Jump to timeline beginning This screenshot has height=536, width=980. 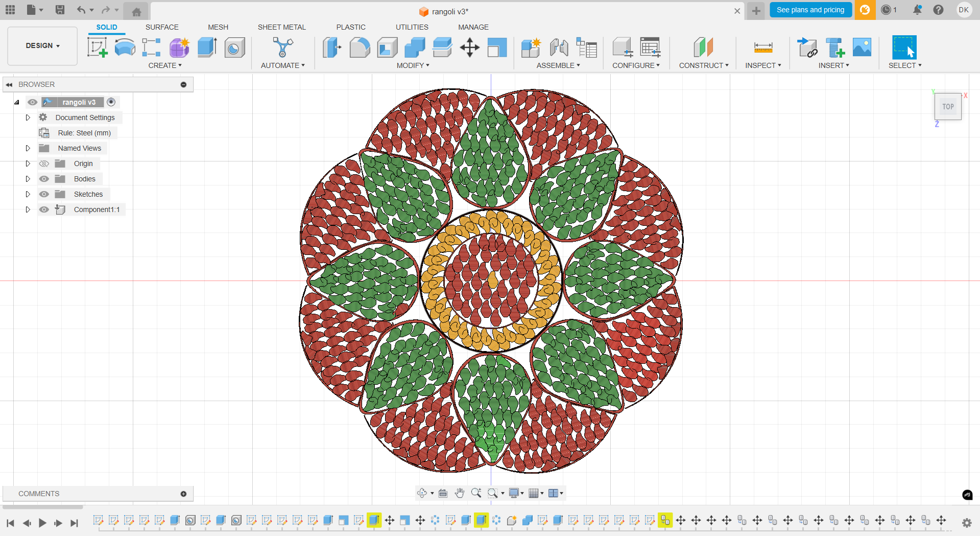pyautogui.click(x=10, y=523)
